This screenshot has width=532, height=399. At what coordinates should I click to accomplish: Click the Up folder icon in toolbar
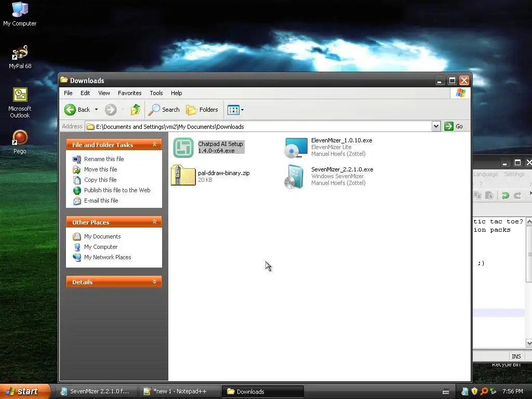[x=136, y=110]
